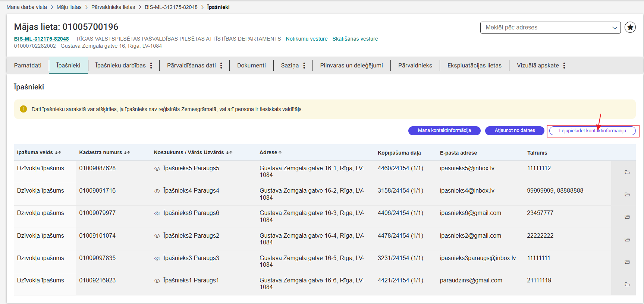Switch to the Pamatdati tab
Screen dimensions: 644x304
(28, 66)
